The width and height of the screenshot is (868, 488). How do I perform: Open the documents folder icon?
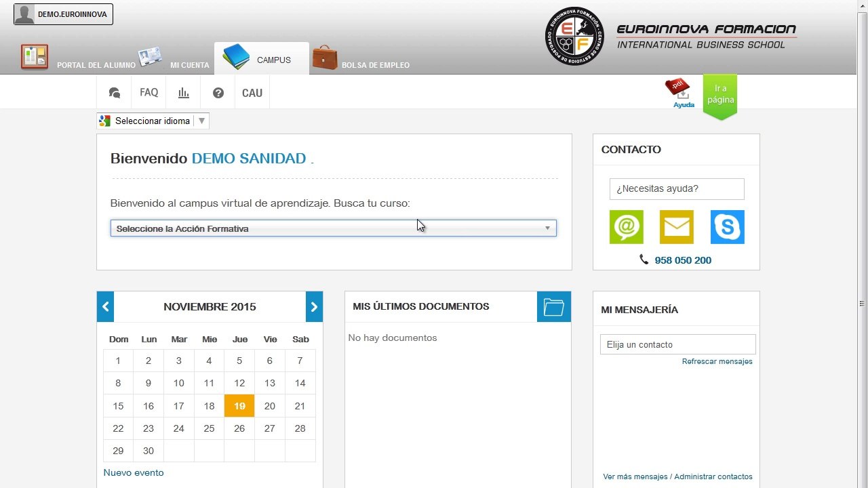tap(554, 306)
